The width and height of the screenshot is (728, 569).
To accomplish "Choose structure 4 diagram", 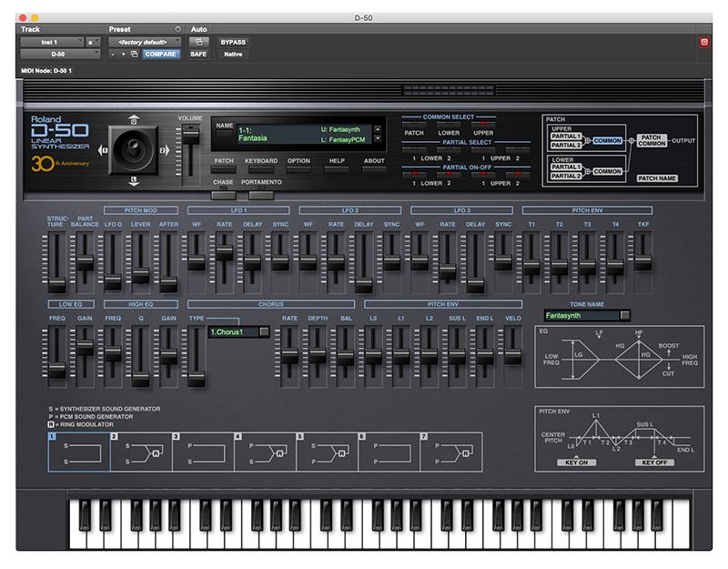I will pos(266,452).
